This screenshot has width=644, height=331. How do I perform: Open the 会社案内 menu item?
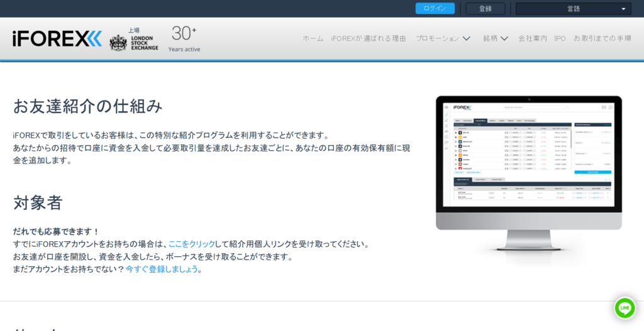pos(533,38)
